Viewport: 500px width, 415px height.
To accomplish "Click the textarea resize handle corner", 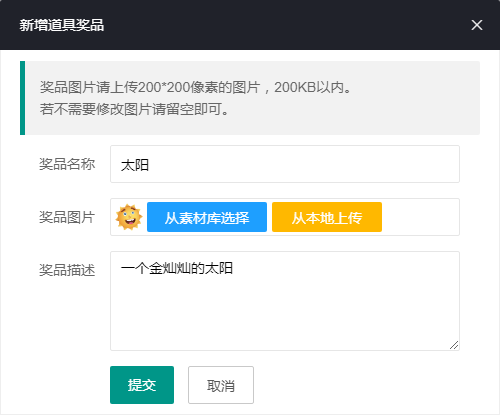I will point(454,345).
